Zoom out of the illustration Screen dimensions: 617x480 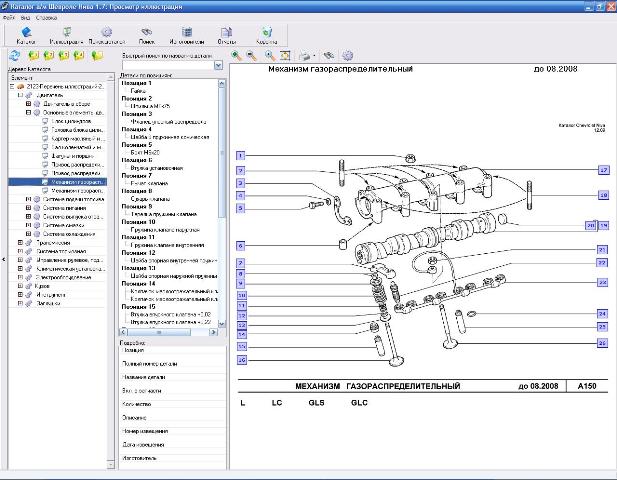(x=251, y=55)
